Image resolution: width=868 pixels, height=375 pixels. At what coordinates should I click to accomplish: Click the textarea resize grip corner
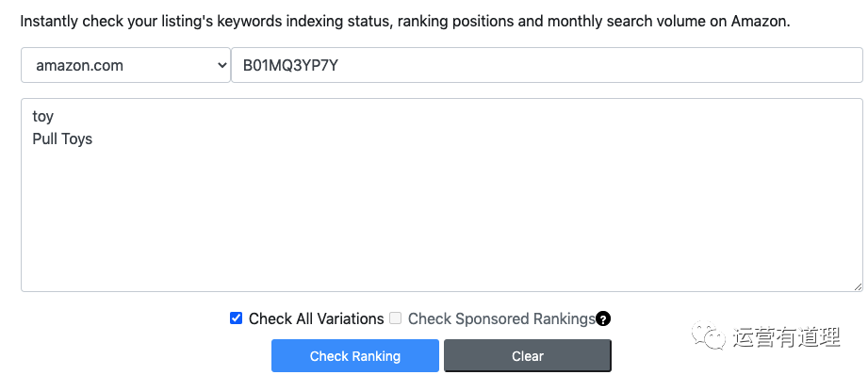coord(858,286)
